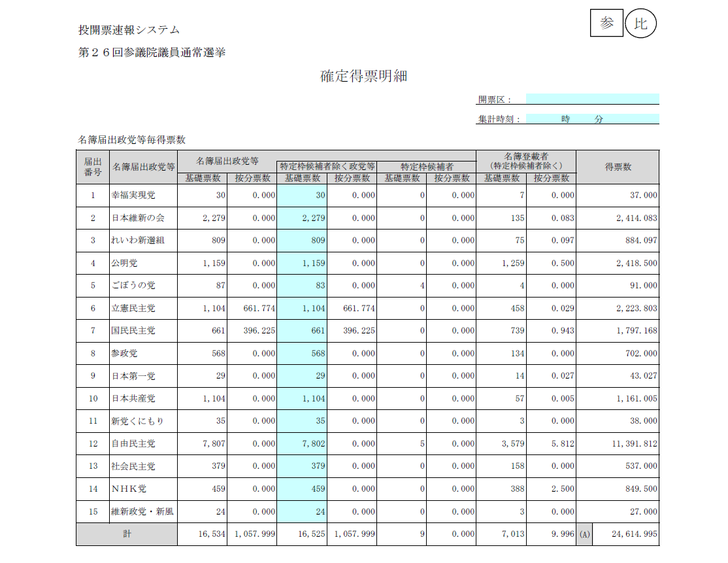Click the 開票区 blue input field
Viewport: 728px width, 563px height.
(593, 99)
